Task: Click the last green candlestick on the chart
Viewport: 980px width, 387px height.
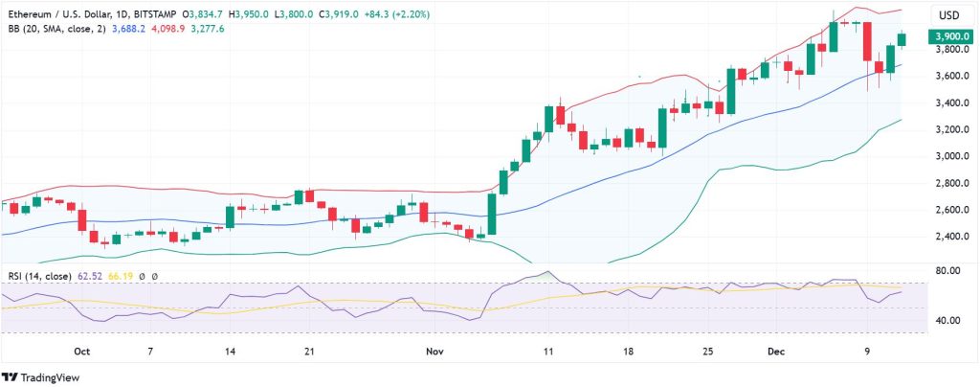Action: (902, 39)
